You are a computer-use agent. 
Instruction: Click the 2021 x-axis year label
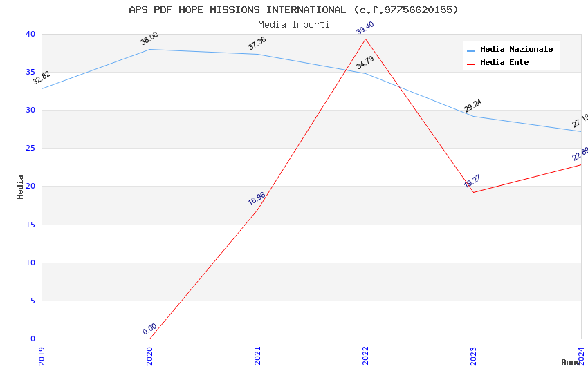tap(258, 357)
